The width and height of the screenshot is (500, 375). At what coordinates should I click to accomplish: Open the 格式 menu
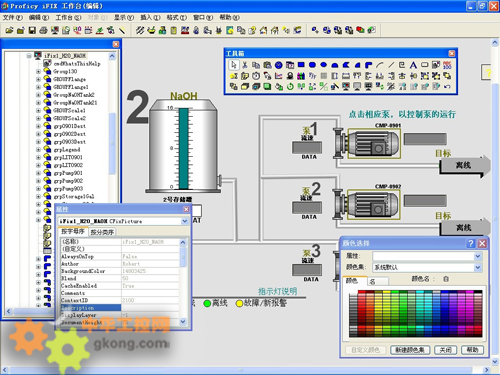coord(176,17)
